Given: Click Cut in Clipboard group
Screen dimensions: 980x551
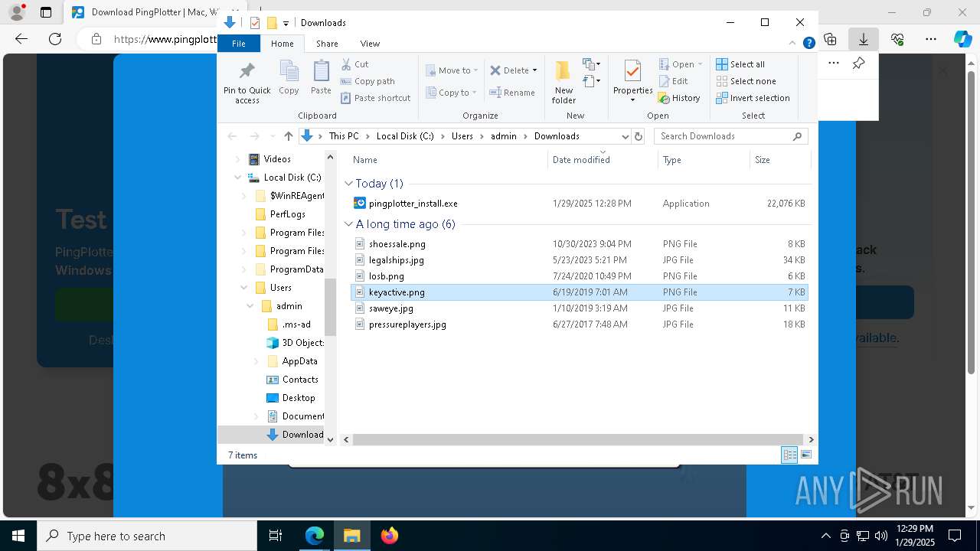Looking at the screenshot, I should coord(354,64).
